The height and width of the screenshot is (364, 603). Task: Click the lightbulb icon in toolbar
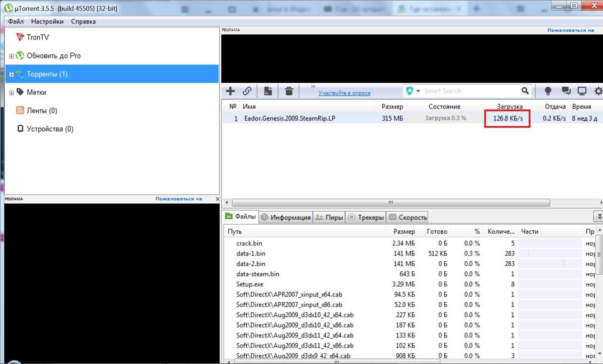548,91
